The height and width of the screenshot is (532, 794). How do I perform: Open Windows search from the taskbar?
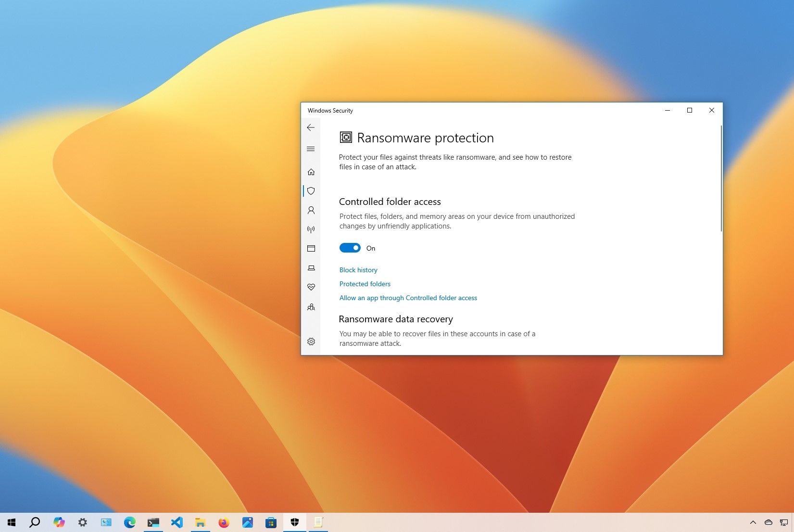click(x=34, y=522)
